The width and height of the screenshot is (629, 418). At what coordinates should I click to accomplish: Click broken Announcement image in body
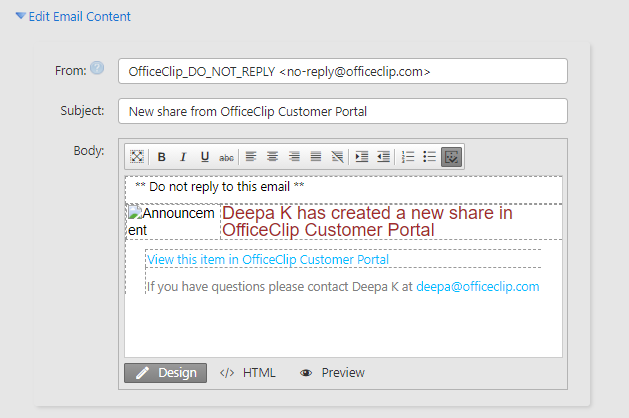tap(172, 221)
